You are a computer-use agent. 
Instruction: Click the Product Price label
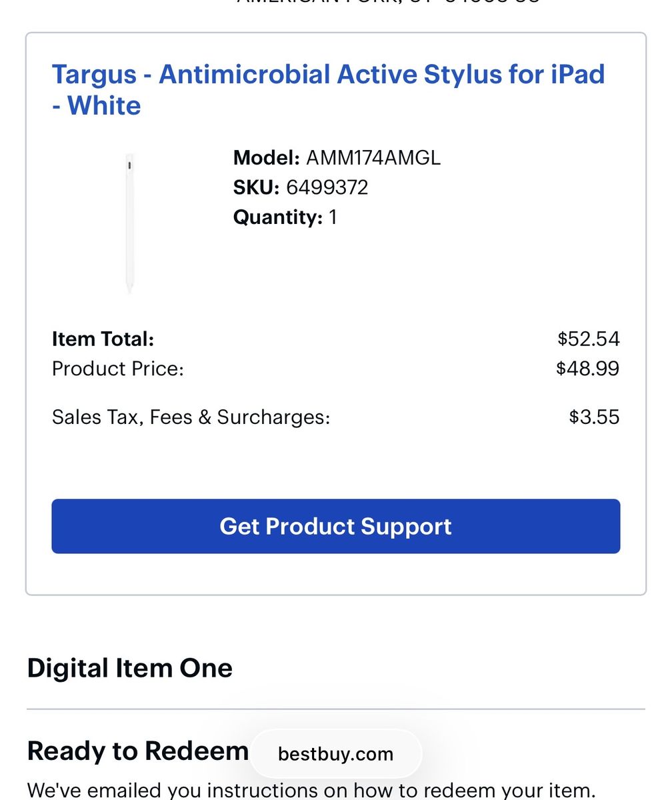tap(117, 369)
